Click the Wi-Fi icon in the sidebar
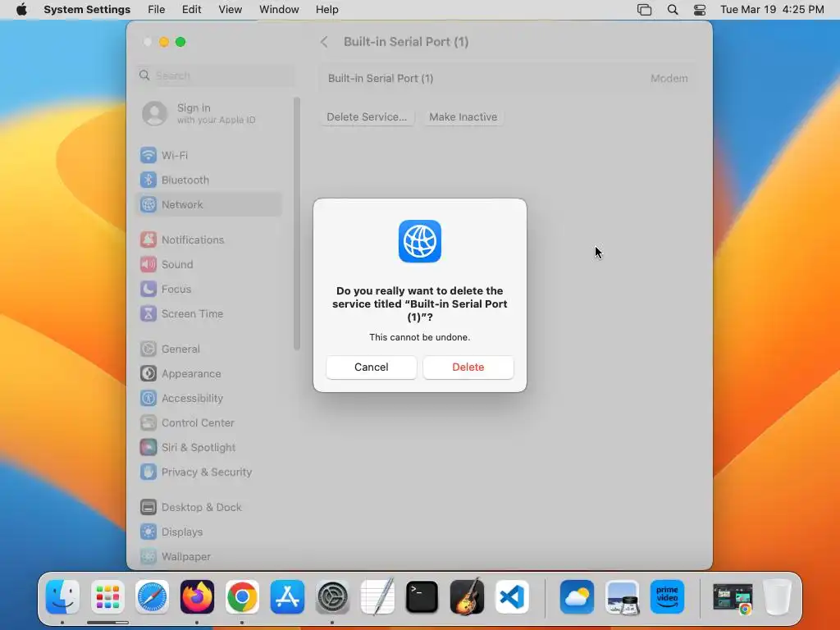 tap(148, 155)
